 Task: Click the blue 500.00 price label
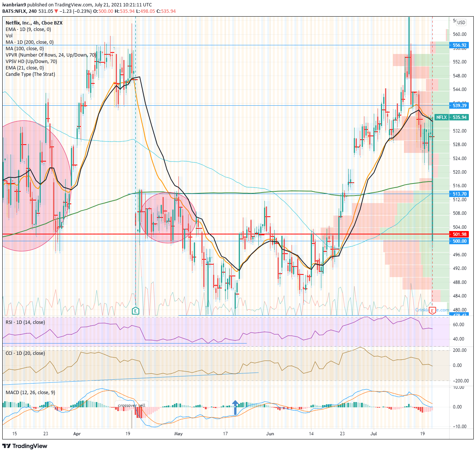(459, 241)
